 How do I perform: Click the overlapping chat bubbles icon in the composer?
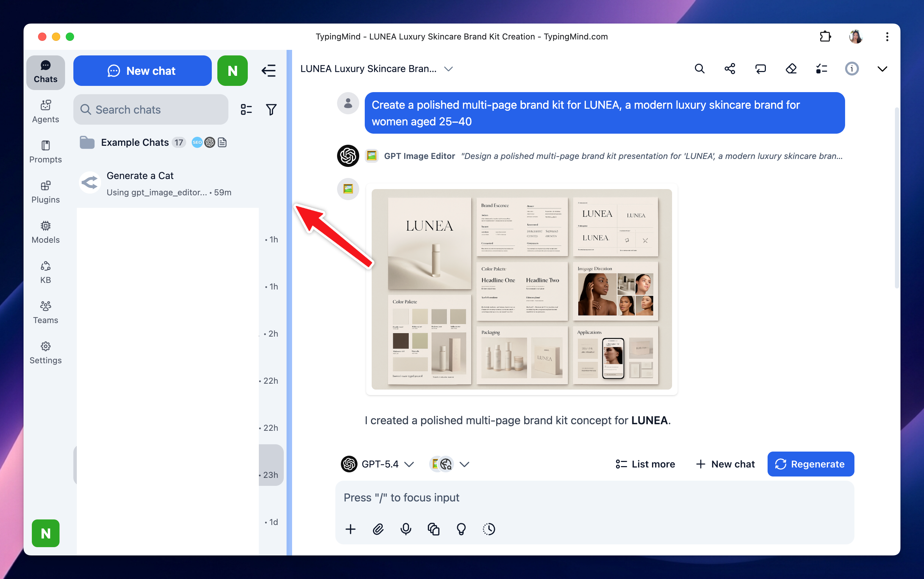point(434,529)
